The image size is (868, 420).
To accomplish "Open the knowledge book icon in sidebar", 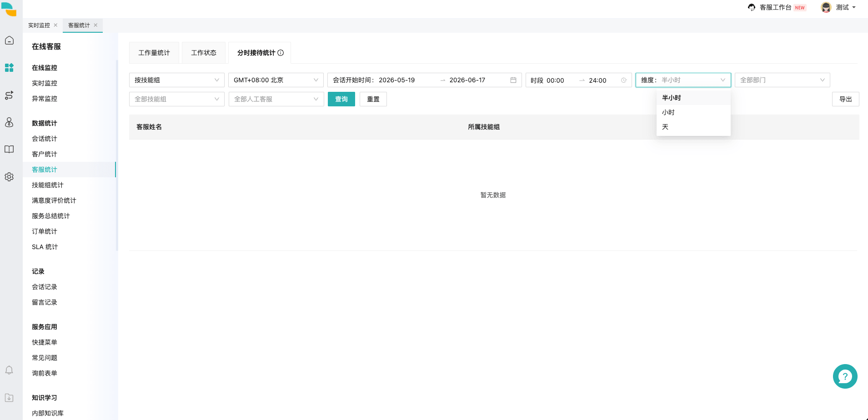I will [9, 150].
